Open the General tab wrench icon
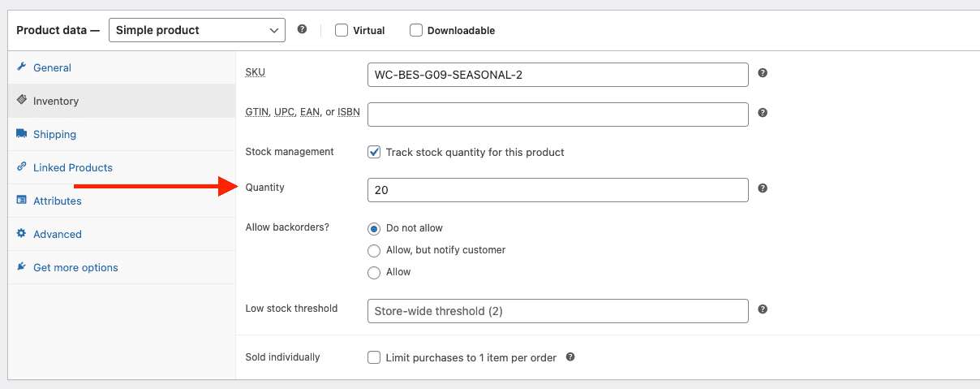Viewport: 980px width, 389px height. pos(22,67)
